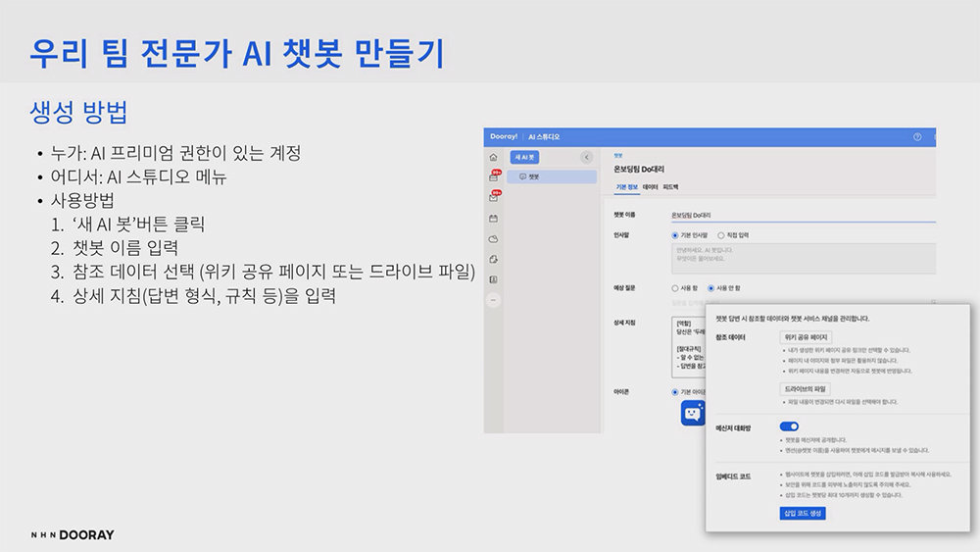Collapse the bot list with chevron button
The image size is (980, 552).
pos(586,157)
